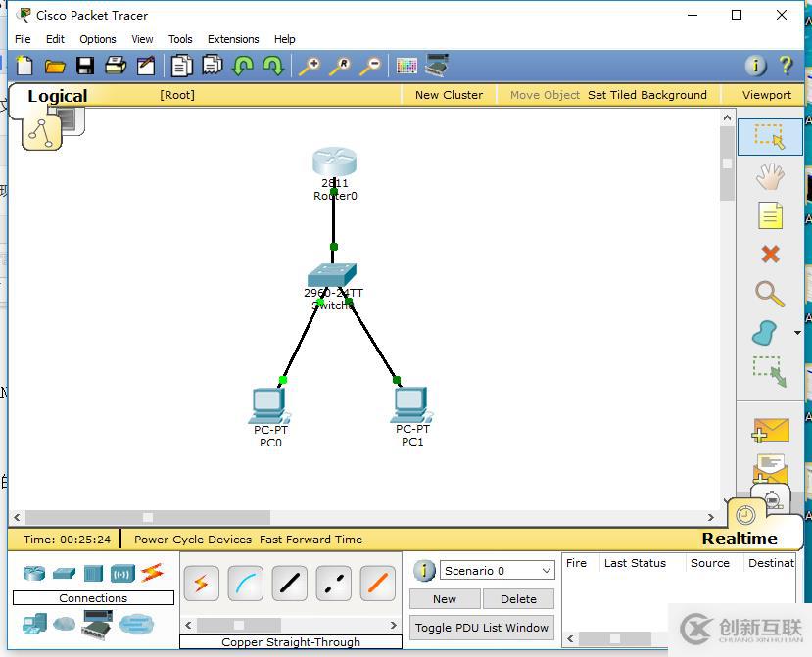This screenshot has width=812, height=657.
Task: Click the Toggle PDU List Window button
Action: (x=481, y=628)
